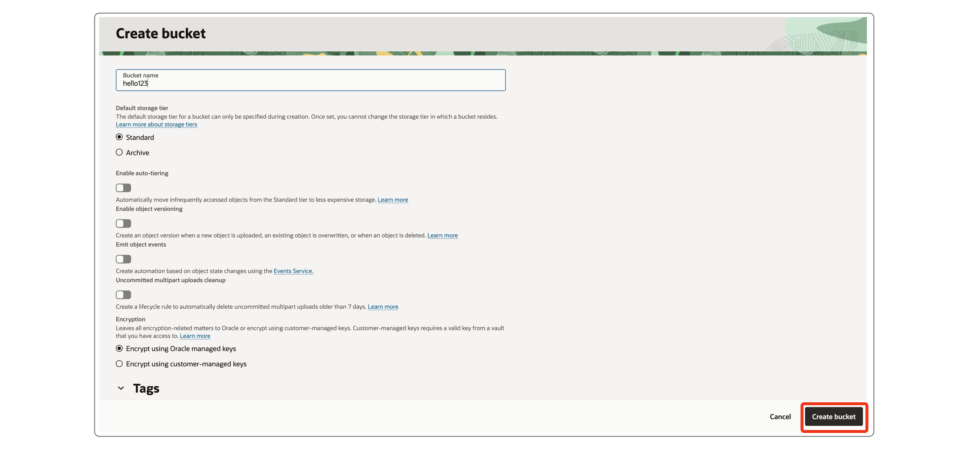Click the Create bucket button
The image size is (980, 461).
[834, 416]
